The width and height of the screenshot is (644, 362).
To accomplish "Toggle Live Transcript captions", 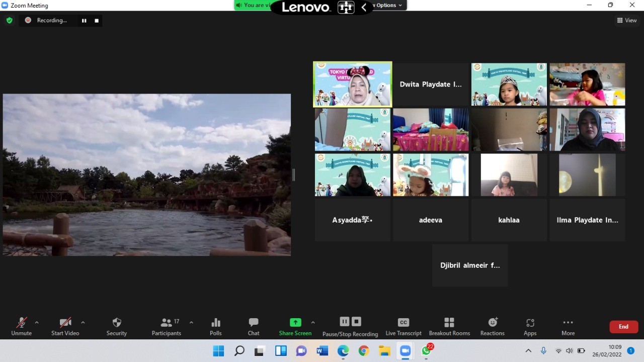I will tap(404, 326).
